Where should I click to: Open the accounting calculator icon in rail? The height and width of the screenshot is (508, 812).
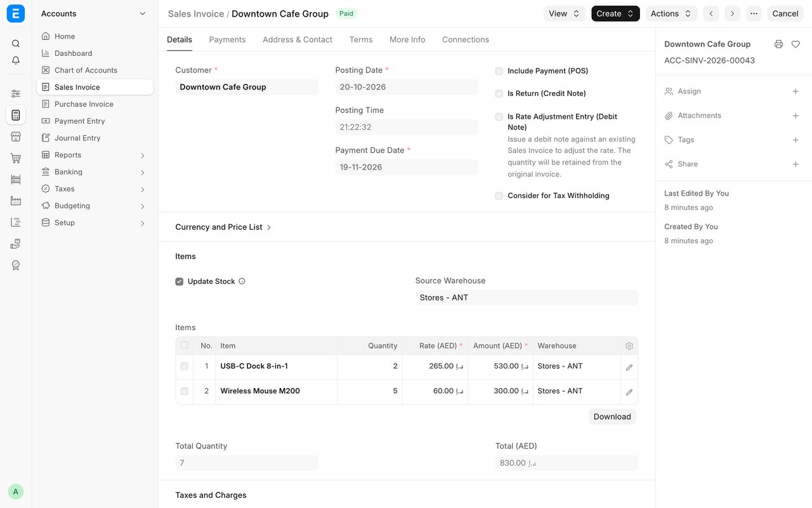[x=16, y=115]
